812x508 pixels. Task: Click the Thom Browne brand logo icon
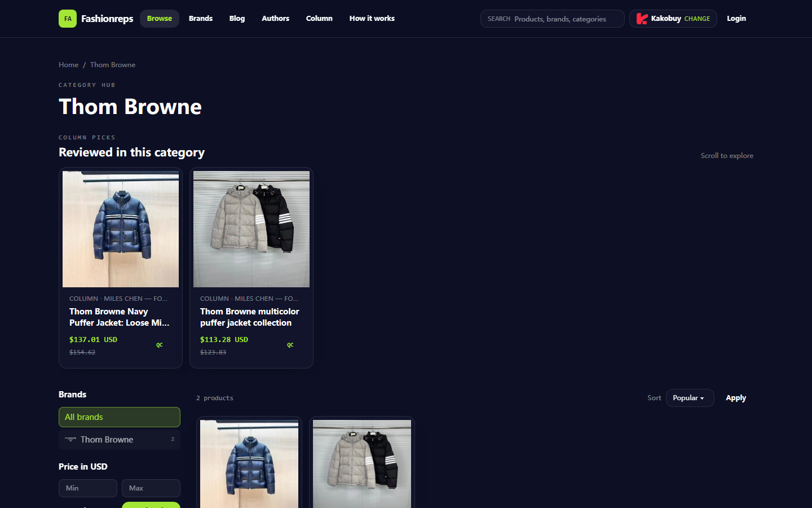coord(70,439)
